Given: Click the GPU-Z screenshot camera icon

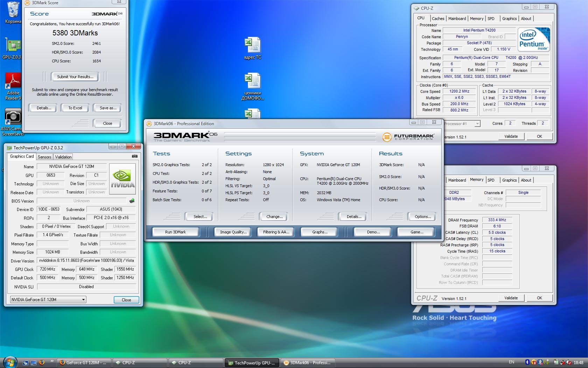Looking at the screenshot, I should (x=134, y=156).
